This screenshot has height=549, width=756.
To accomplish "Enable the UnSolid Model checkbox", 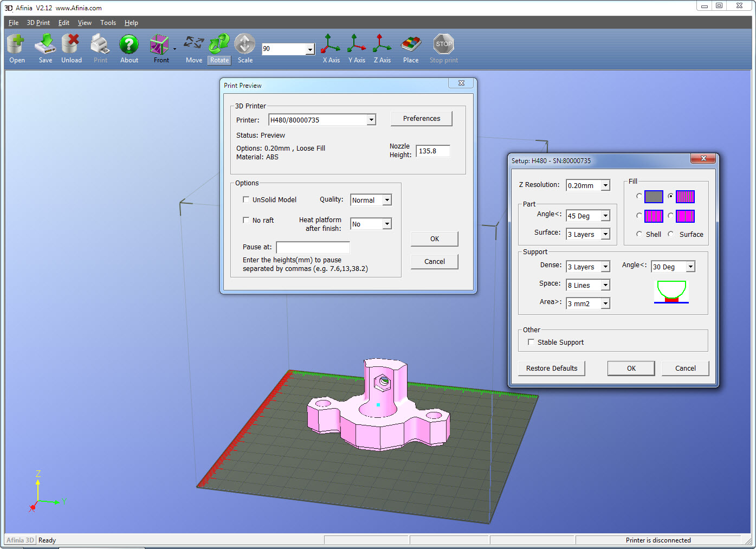I will pos(246,199).
